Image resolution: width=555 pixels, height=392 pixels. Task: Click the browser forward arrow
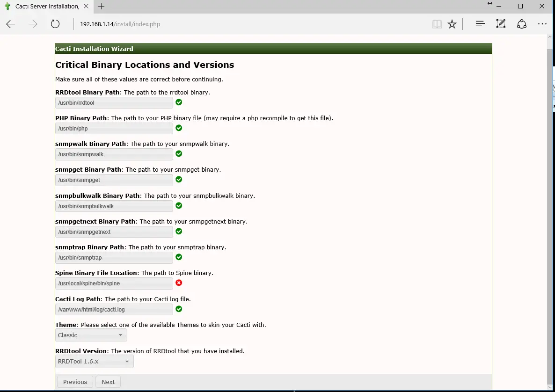pos(33,24)
